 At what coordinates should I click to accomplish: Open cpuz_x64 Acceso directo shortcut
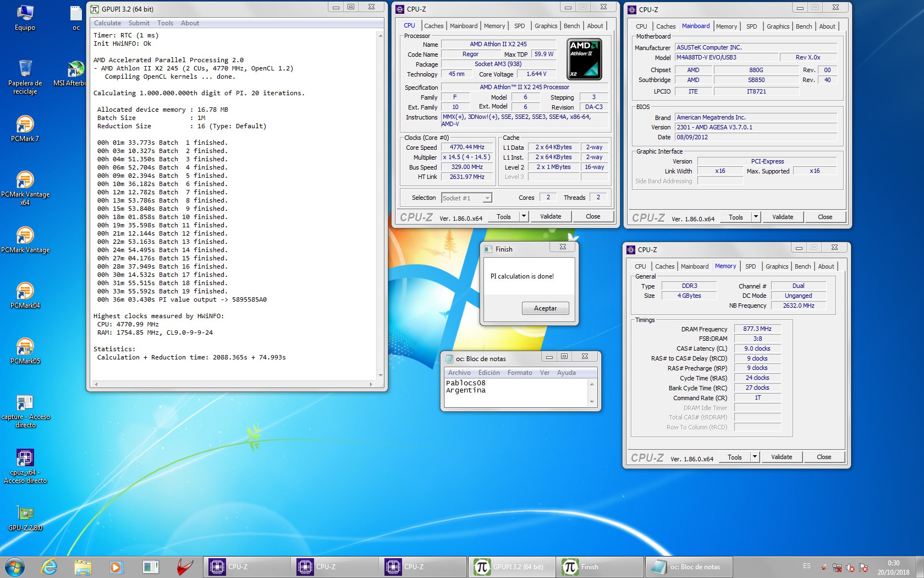pyautogui.click(x=25, y=467)
